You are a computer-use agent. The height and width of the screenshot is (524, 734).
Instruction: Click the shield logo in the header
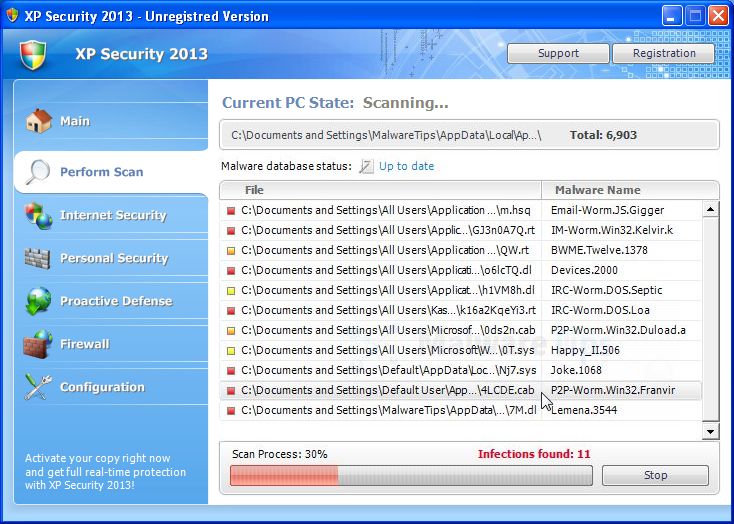[x=34, y=54]
